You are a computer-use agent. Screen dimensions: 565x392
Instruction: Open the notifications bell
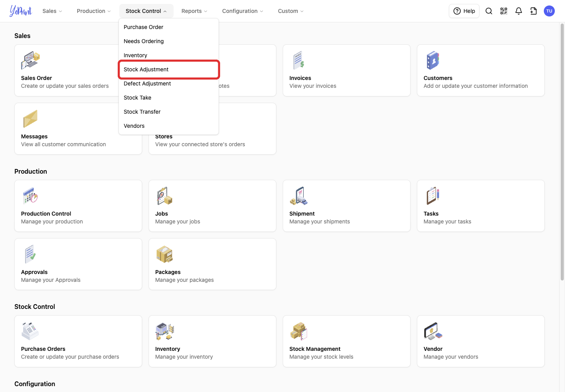coord(519,11)
